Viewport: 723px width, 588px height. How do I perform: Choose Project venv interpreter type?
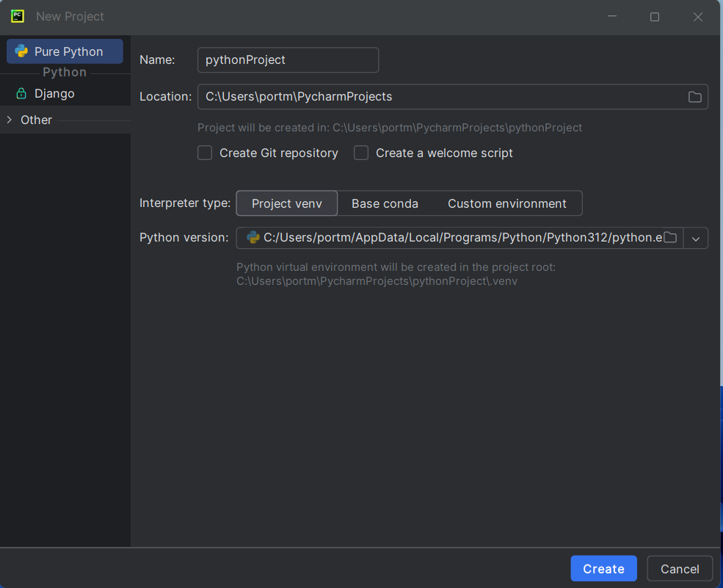click(287, 203)
